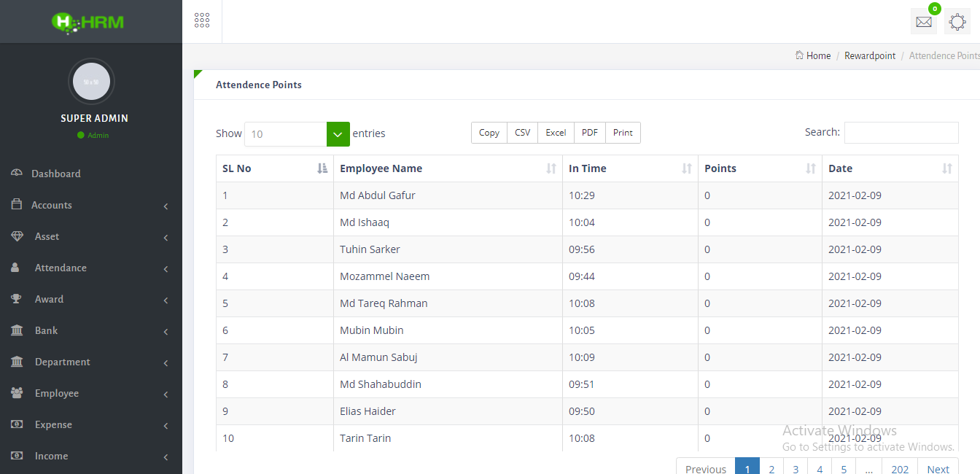The width and height of the screenshot is (980, 474).
Task: Click the grid menu icon in header
Action: [x=202, y=20]
